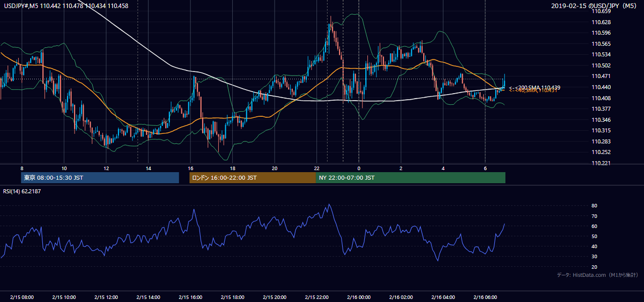Click RSI scale label 30

[595, 257]
